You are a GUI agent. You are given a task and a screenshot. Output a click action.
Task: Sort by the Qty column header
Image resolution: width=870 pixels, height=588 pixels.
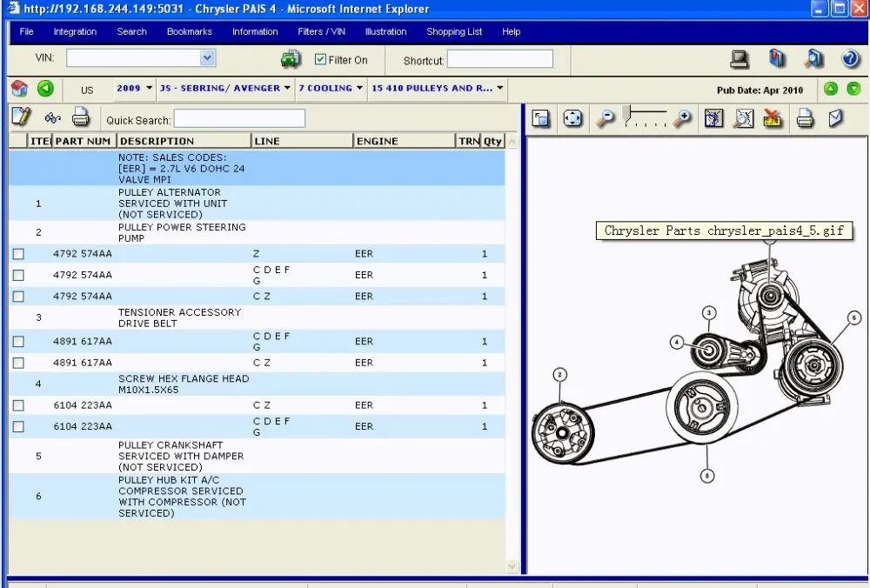point(492,141)
